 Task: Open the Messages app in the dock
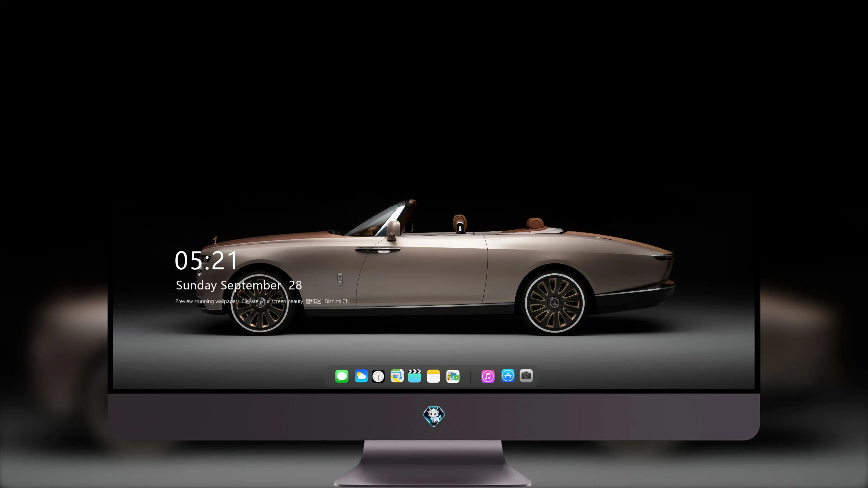coord(342,376)
